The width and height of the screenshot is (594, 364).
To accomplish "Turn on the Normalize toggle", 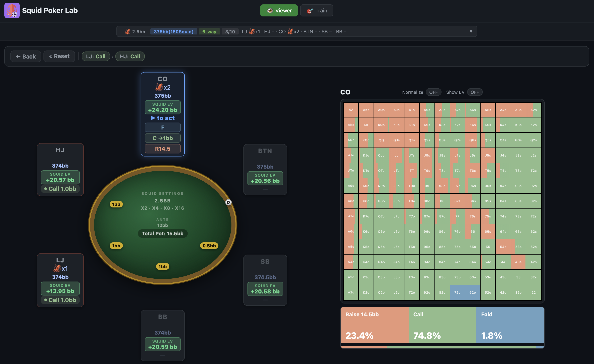I will (x=433, y=92).
